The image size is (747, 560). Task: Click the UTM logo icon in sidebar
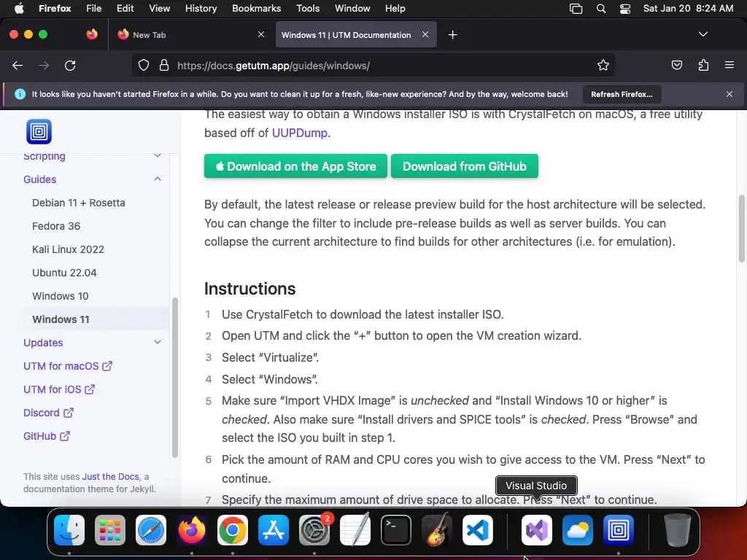point(39,131)
